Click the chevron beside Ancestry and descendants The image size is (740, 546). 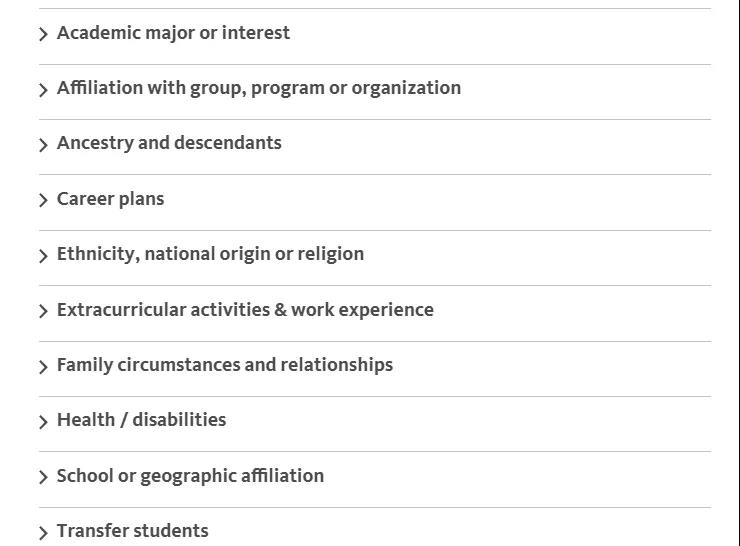click(43, 145)
